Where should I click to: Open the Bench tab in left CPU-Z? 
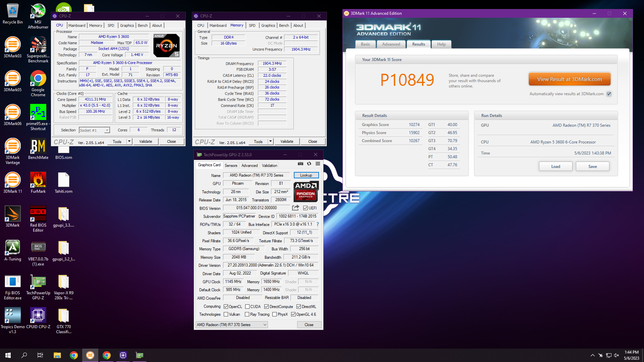143,25
